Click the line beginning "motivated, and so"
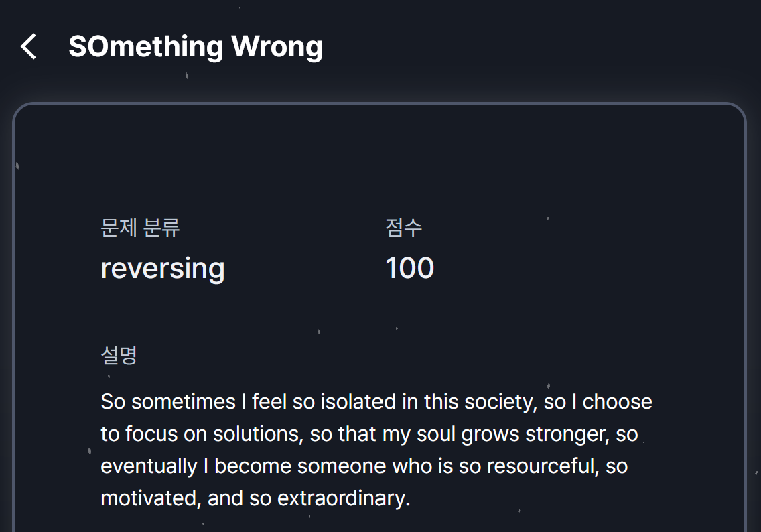The width and height of the screenshot is (761, 532). click(x=255, y=498)
